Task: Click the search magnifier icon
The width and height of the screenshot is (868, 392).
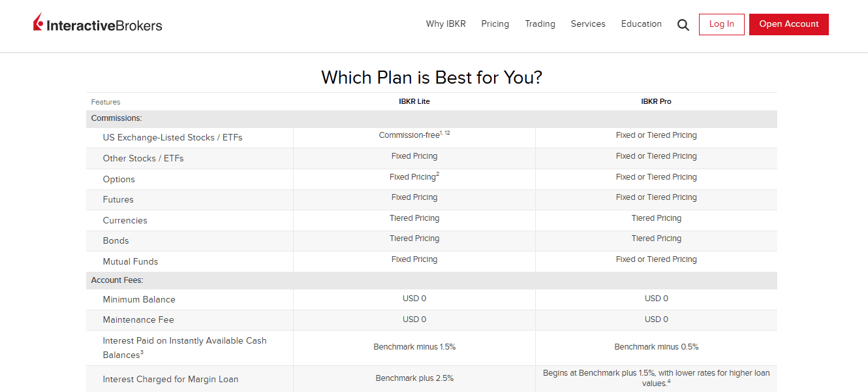Action: coord(683,25)
